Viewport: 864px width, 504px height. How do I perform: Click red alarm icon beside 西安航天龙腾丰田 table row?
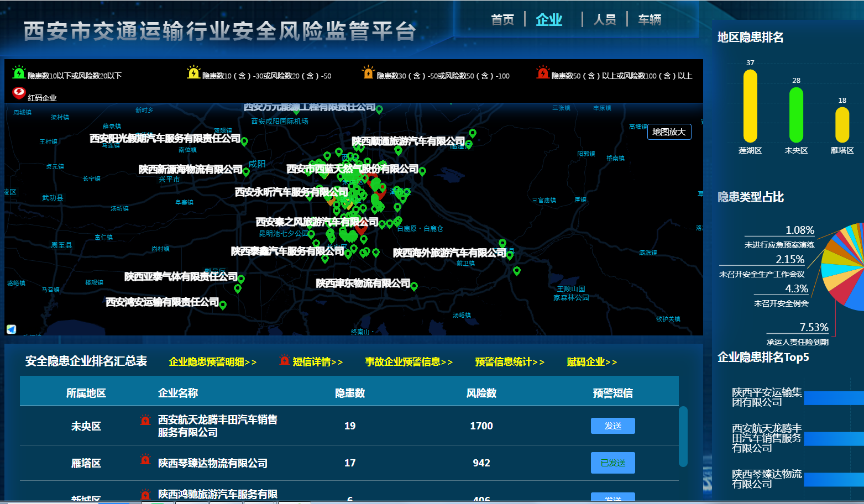(x=145, y=420)
